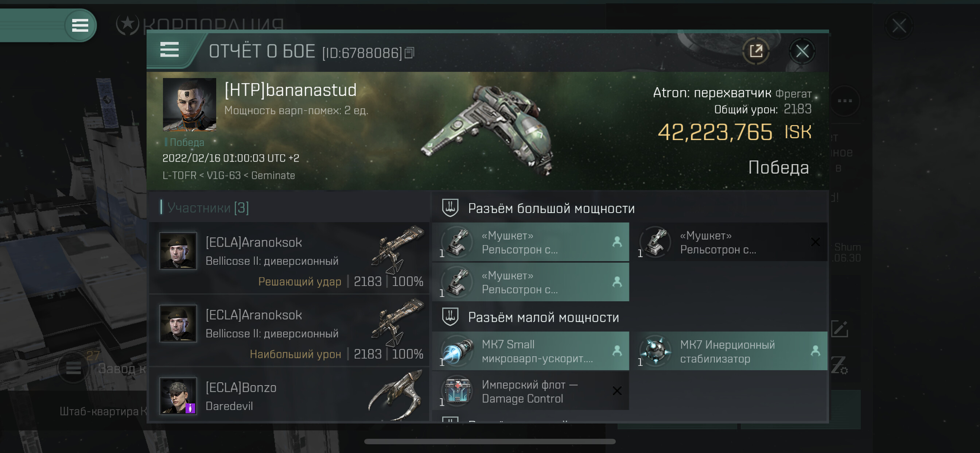The image size is (980, 453).
Task: Select the destroyed Musket railgun module
Action: coord(732,242)
